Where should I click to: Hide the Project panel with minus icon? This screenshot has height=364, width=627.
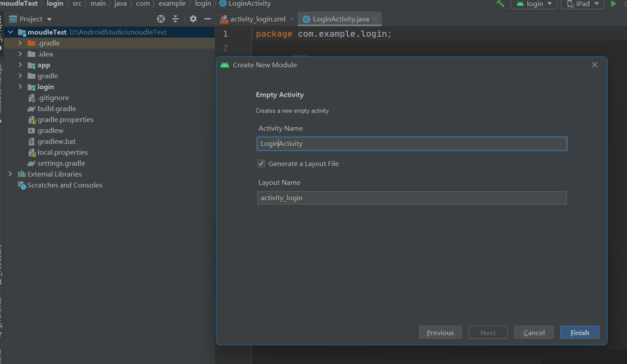coord(208,19)
